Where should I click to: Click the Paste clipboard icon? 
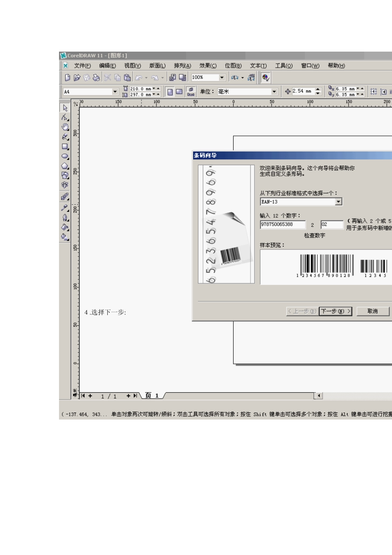tap(128, 78)
